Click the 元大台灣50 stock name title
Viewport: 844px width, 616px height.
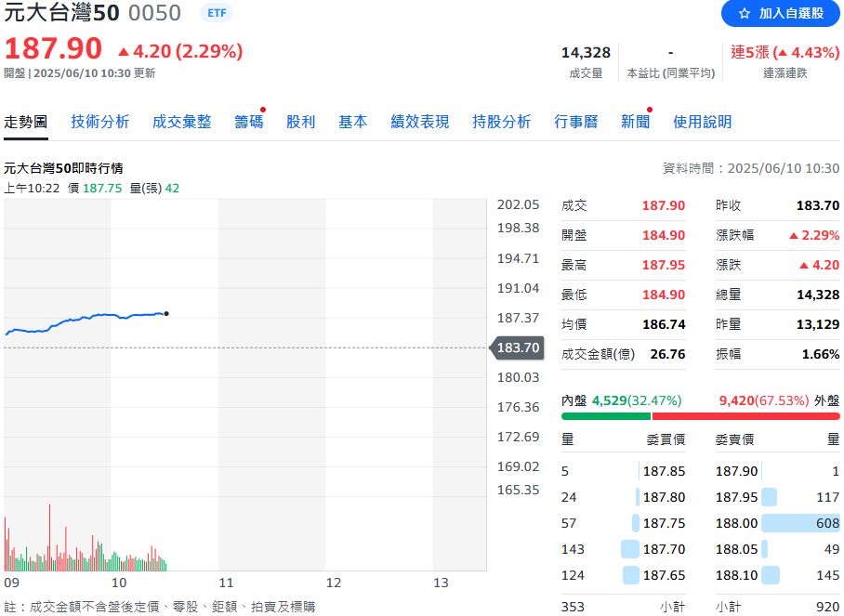(61, 13)
